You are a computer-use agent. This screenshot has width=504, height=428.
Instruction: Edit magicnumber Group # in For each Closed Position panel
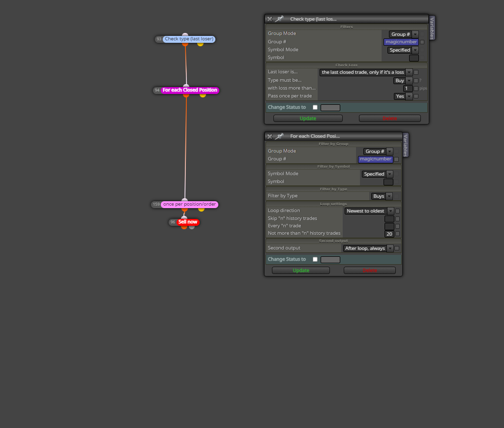coord(376,159)
